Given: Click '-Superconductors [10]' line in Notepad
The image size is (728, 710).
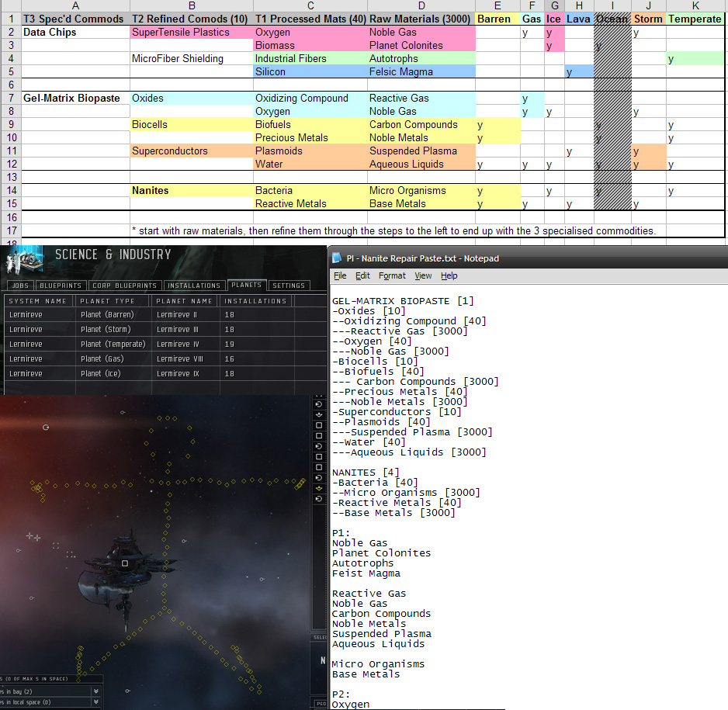Looking at the screenshot, I should coord(397,412).
